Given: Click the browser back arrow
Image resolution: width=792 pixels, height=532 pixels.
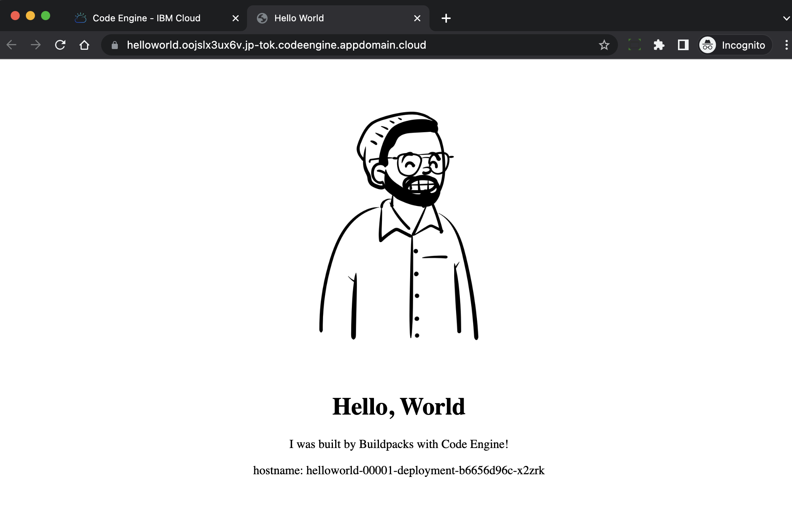Looking at the screenshot, I should [11, 45].
